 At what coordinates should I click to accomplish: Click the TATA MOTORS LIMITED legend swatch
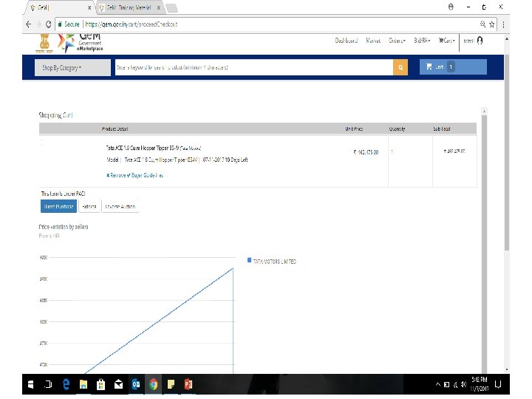tap(250, 260)
